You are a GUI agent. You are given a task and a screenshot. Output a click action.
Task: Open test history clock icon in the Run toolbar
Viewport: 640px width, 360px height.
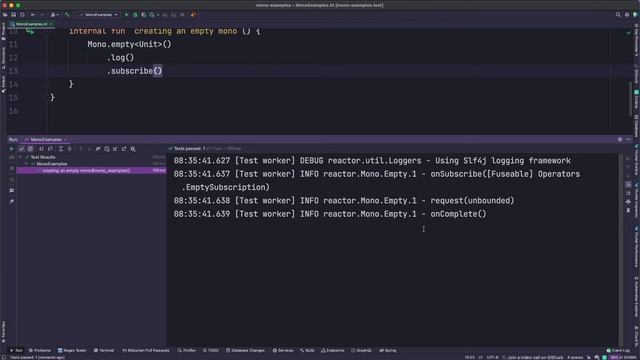pyautogui.click(x=107, y=149)
